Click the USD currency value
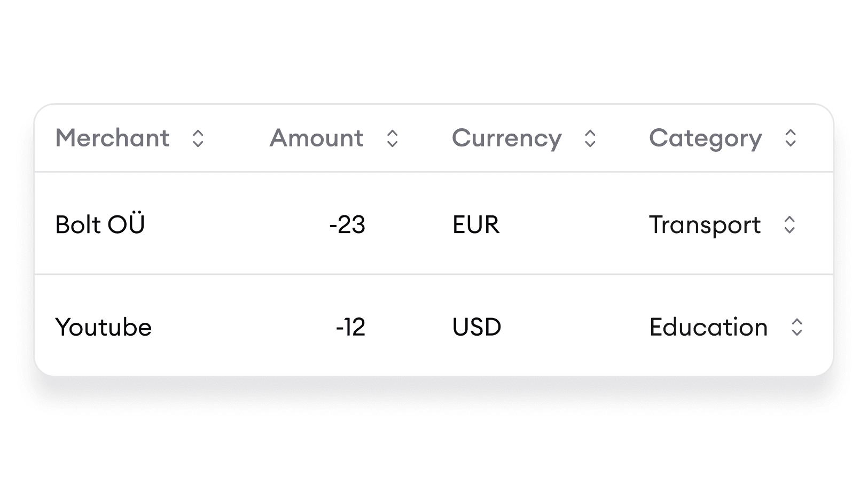The image size is (868, 481). click(476, 327)
